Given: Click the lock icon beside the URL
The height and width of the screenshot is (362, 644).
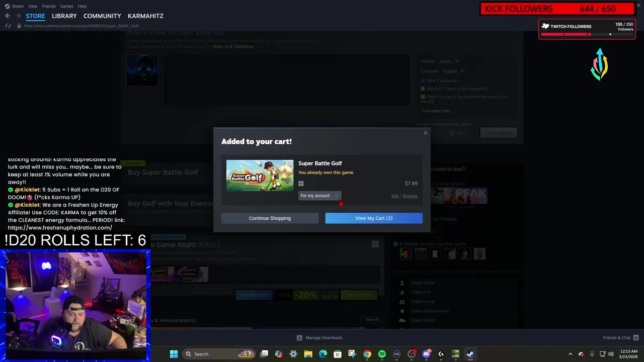Looking at the screenshot, I should [x=19, y=26].
